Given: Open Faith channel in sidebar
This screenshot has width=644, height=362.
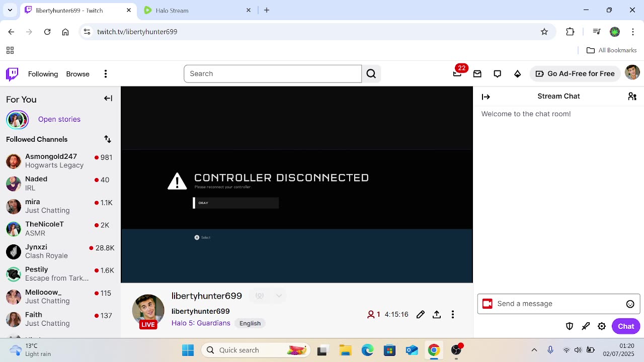Looking at the screenshot, I should pyautogui.click(x=60, y=319).
